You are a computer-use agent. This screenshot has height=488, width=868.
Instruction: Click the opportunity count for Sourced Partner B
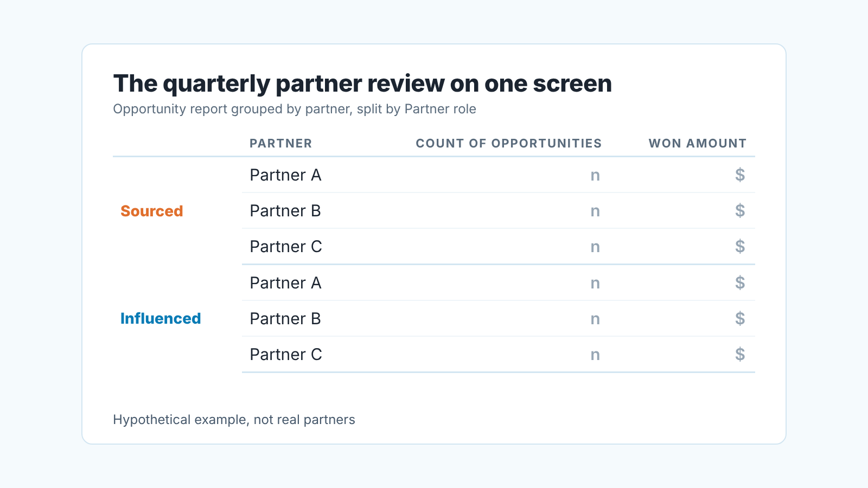pos(595,211)
